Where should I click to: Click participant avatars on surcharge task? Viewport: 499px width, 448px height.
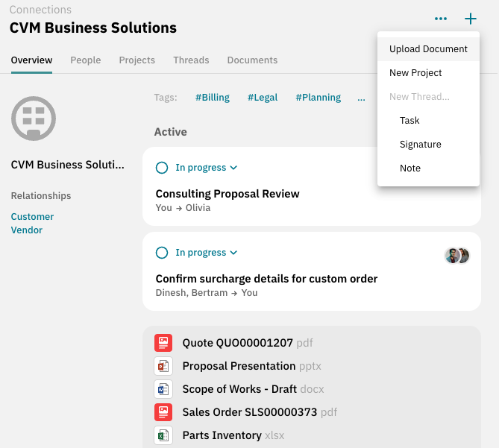point(456,256)
